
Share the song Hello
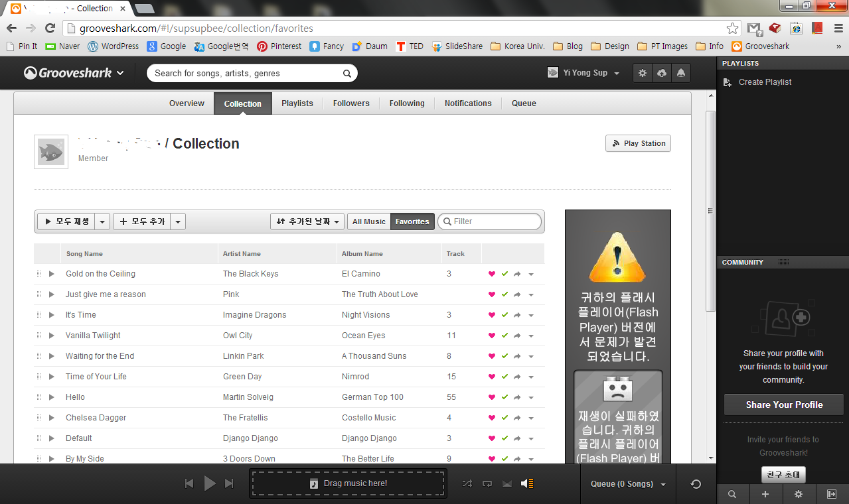pyautogui.click(x=517, y=397)
